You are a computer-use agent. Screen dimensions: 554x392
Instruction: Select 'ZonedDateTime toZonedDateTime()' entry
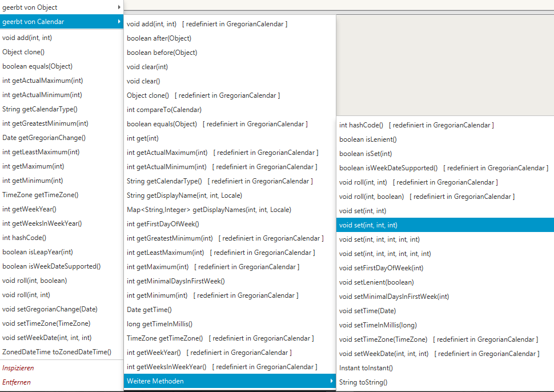57,352
